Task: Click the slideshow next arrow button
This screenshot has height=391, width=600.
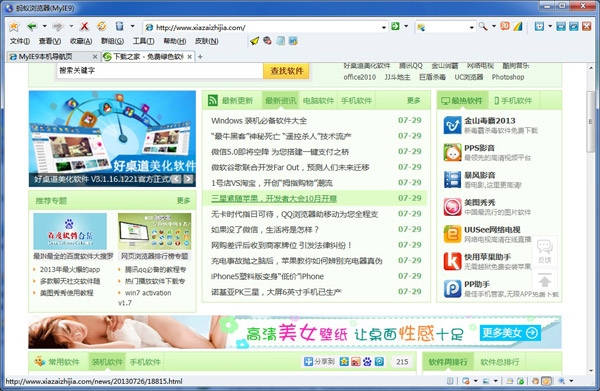Action: click(x=188, y=179)
